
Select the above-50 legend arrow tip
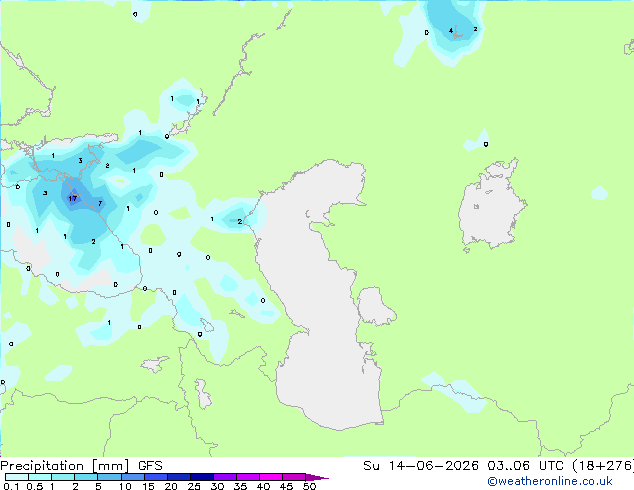(317, 477)
